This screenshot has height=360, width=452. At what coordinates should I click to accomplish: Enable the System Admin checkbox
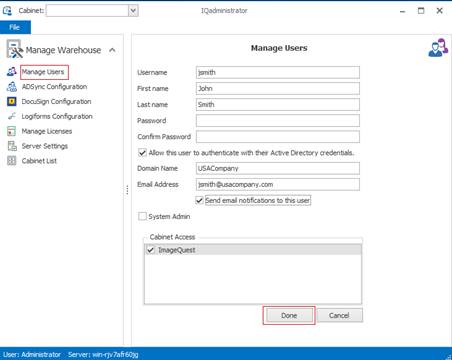click(x=142, y=216)
